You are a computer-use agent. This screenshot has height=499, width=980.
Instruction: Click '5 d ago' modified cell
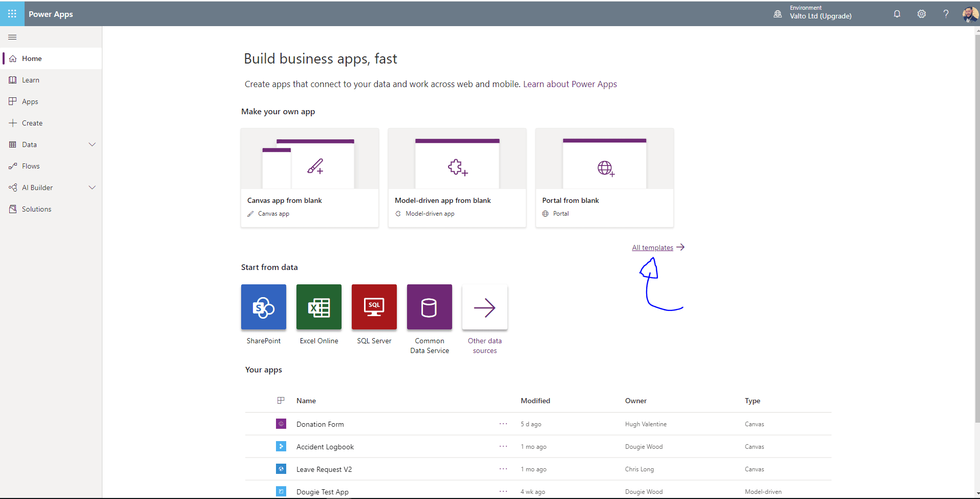coord(531,424)
